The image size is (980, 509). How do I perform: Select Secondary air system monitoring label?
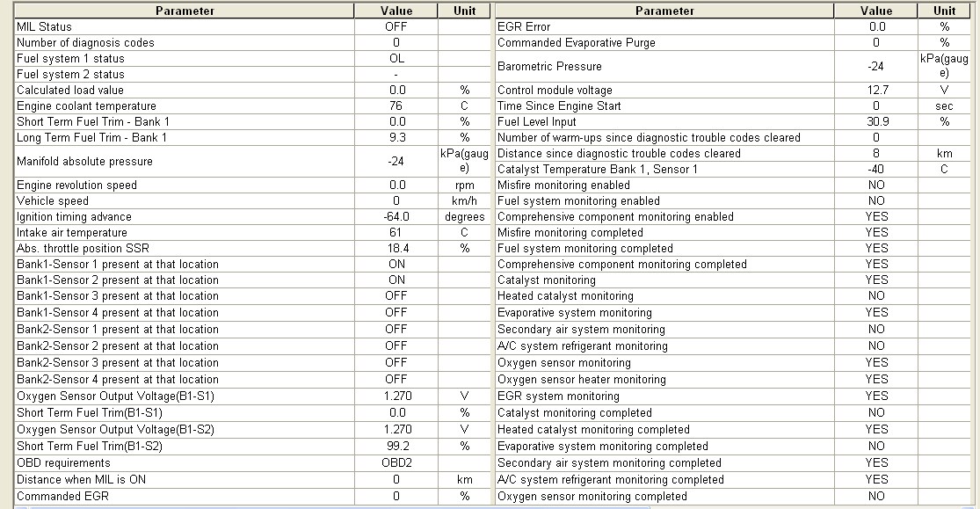(581, 330)
